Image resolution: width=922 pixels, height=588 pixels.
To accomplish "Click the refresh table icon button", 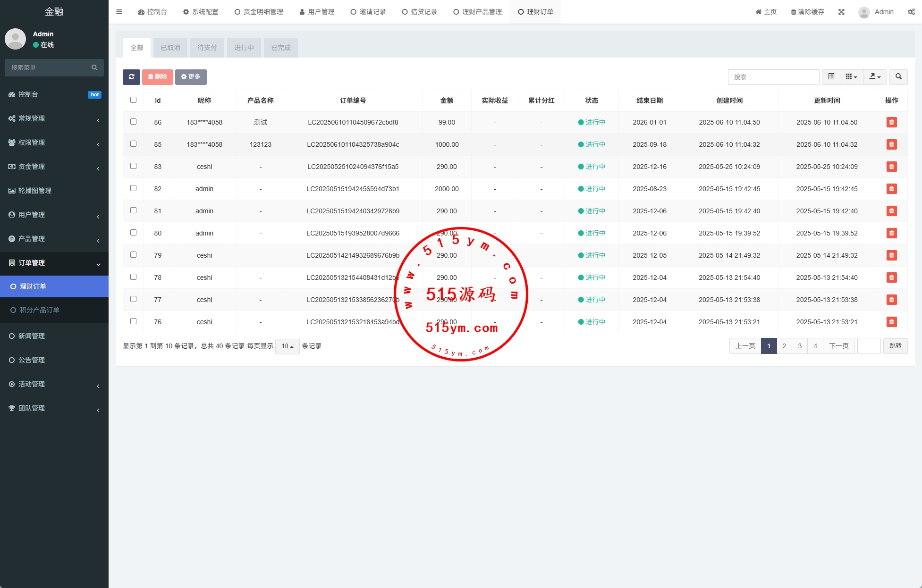I will point(131,77).
